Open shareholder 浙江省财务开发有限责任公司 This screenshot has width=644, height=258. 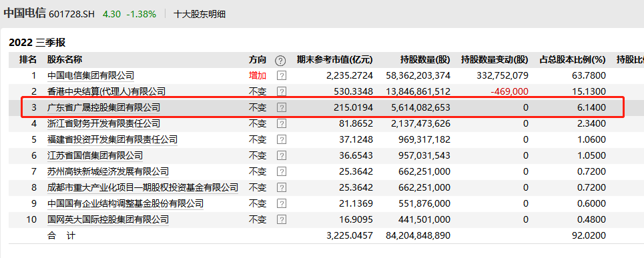click(x=104, y=123)
